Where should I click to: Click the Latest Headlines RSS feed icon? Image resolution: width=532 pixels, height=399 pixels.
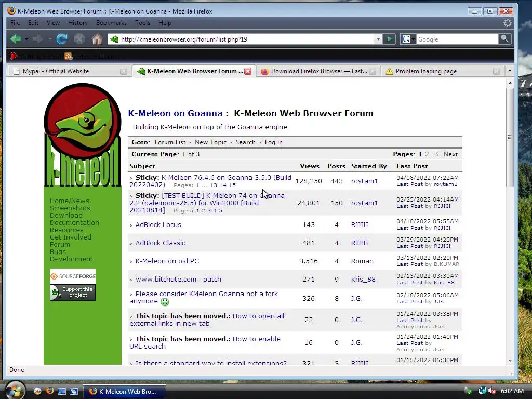[x=68, y=56]
